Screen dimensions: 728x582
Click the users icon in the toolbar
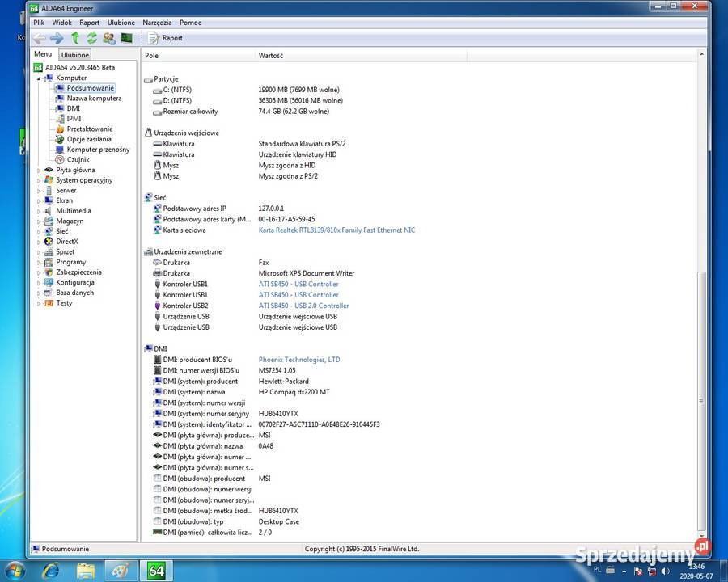[x=109, y=38]
